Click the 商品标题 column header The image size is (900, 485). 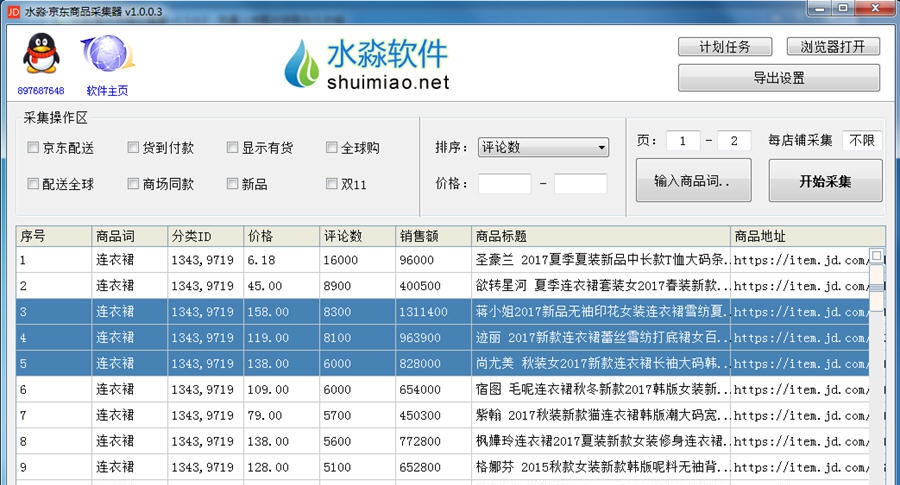pyautogui.click(x=601, y=236)
